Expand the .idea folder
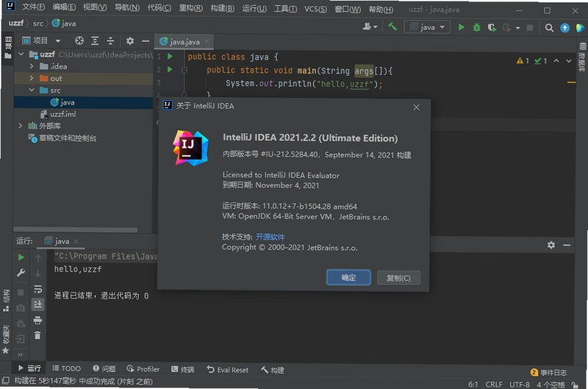588x389 pixels. point(32,66)
